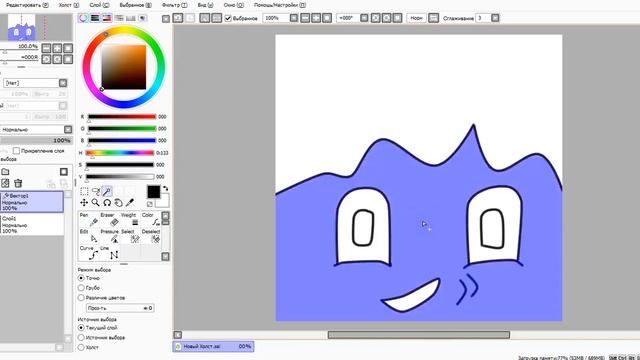The width and height of the screenshot is (640, 360).
Task: Switch to the Новый Холст.sai document tab
Action: (x=213, y=346)
